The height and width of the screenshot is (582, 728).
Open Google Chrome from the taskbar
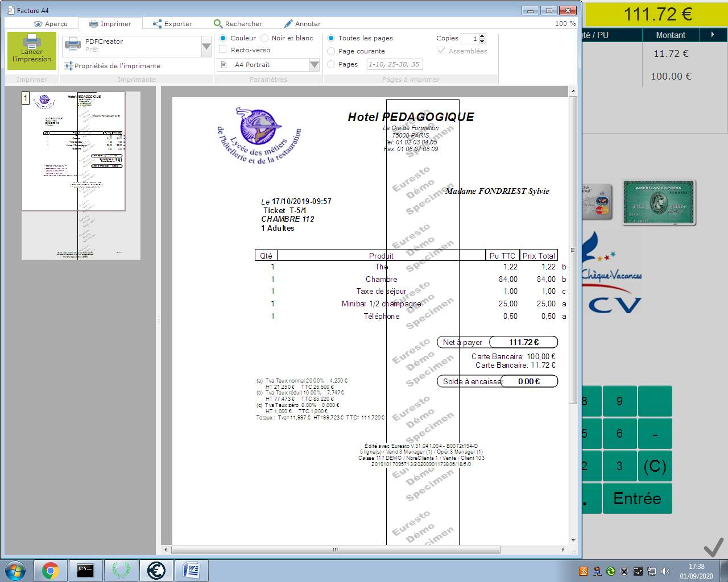coord(51,570)
